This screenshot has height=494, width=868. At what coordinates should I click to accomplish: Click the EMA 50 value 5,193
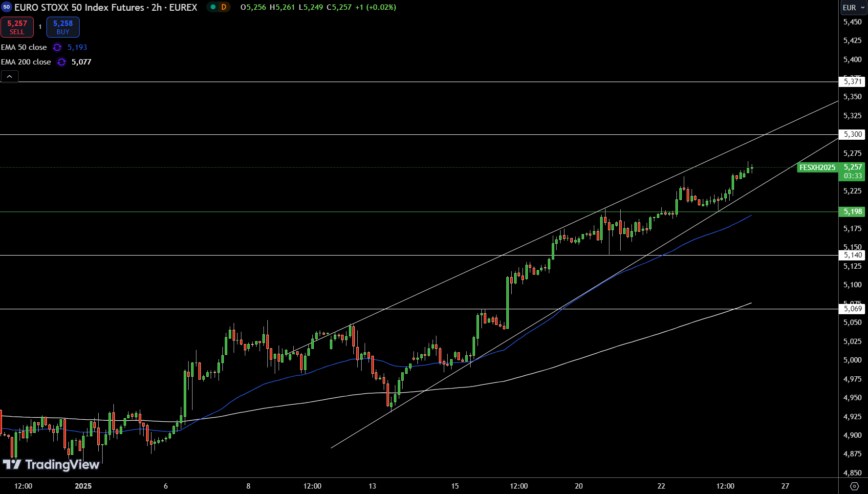[77, 47]
